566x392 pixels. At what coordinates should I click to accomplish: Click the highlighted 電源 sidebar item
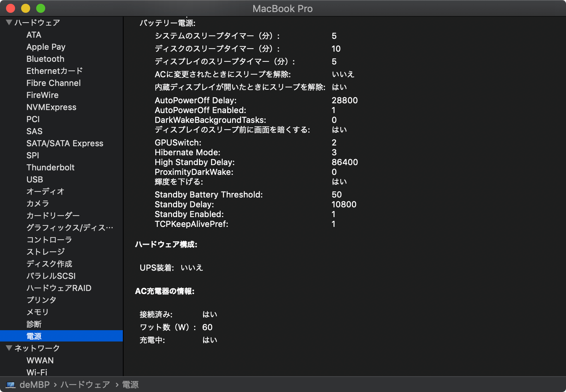click(61, 336)
